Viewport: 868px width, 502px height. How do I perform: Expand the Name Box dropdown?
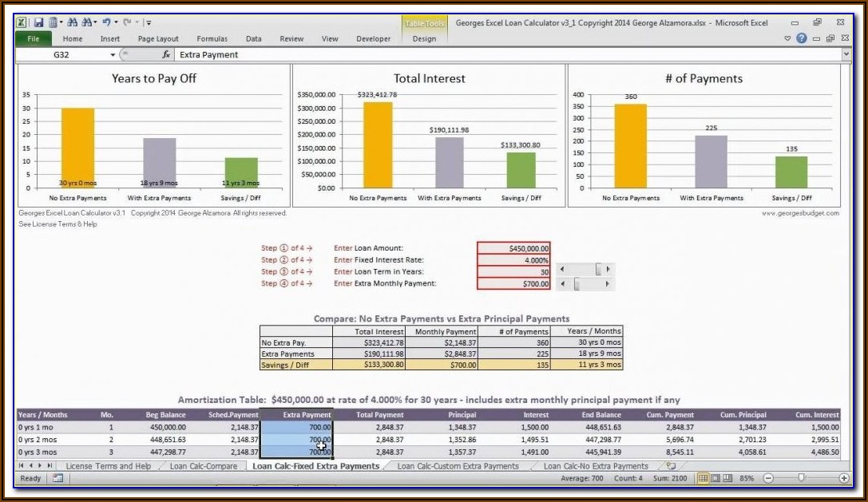tap(113, 55)
